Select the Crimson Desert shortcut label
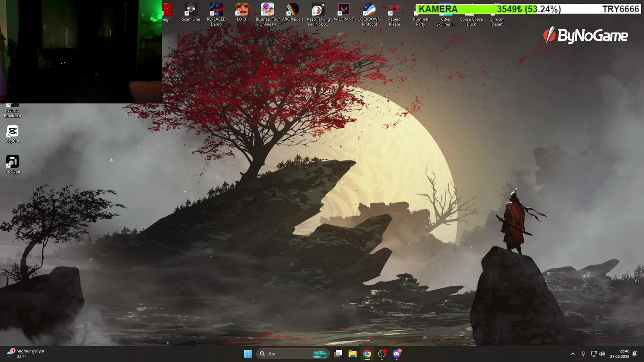 [497, 22]
